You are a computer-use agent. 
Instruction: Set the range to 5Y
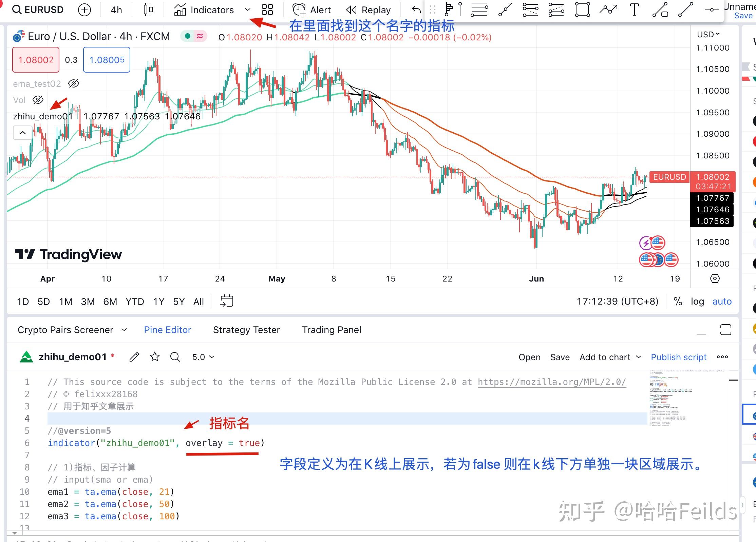coord(179,302)
